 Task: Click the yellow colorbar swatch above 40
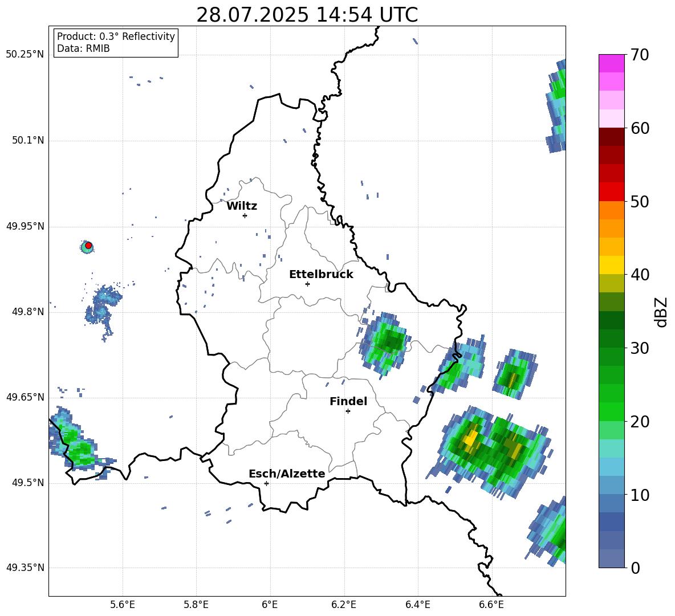click(611, 265)
